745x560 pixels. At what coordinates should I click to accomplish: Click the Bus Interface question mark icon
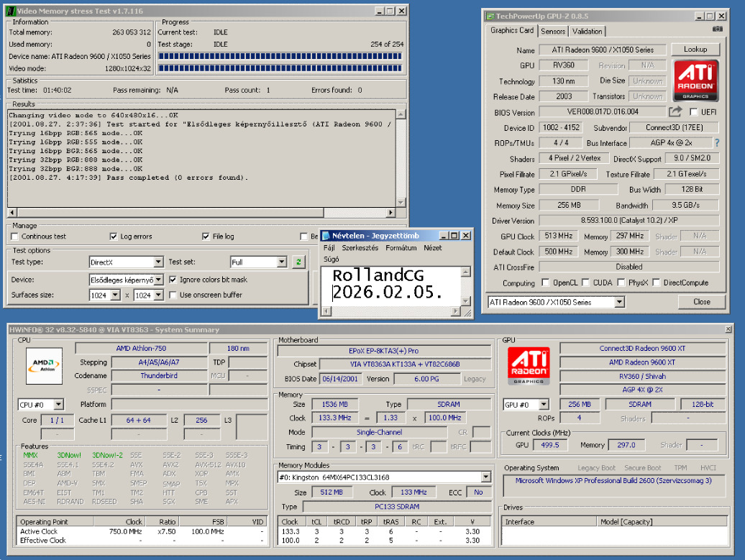pyautogui.click(x=716, y=143)
